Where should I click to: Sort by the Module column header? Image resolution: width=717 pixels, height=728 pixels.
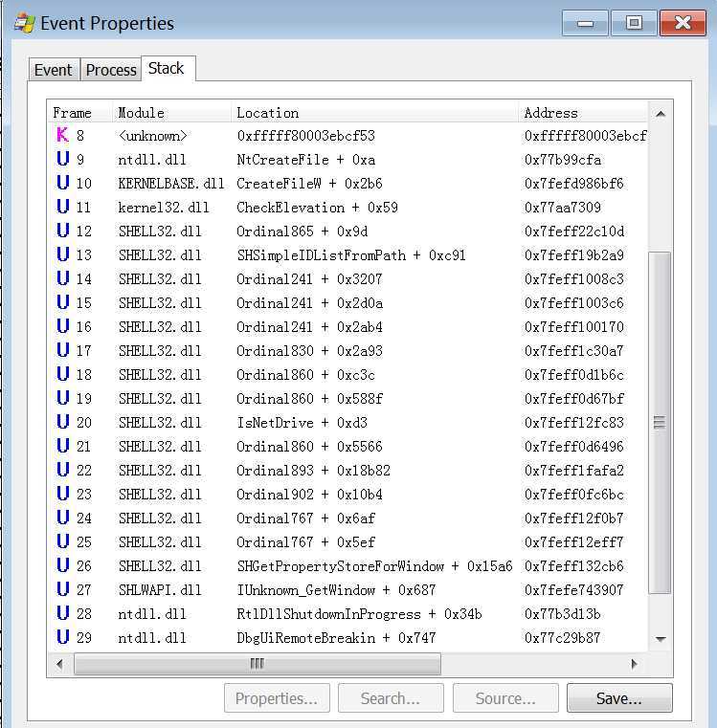pyautogui.click(x=171, y=113)
